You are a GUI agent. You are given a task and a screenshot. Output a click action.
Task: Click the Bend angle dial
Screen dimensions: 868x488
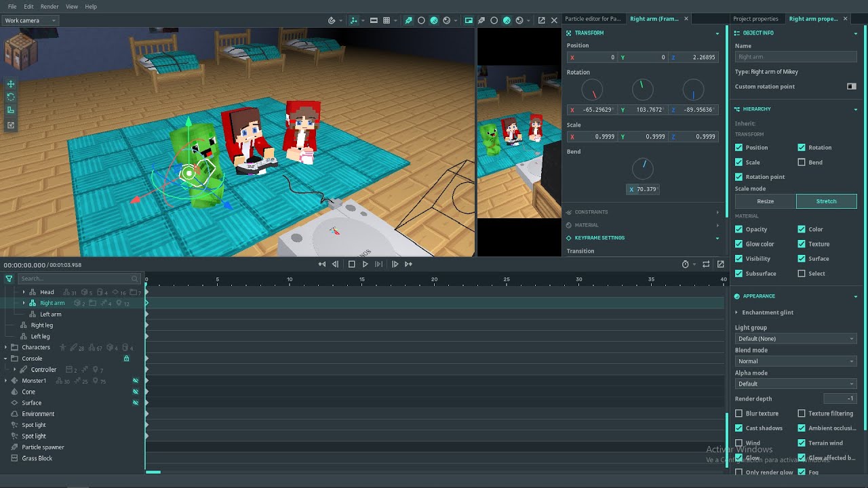(643, 169)
